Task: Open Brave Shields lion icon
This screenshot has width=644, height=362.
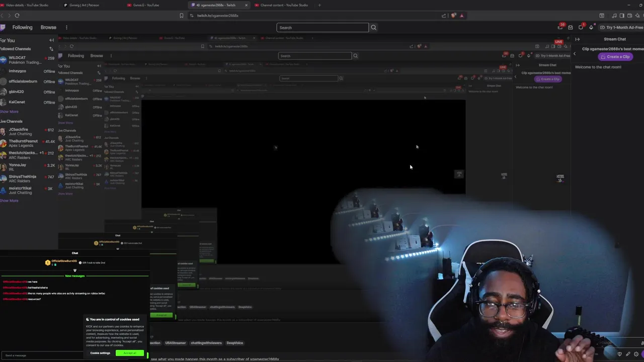Action: [x=454, y=16]
